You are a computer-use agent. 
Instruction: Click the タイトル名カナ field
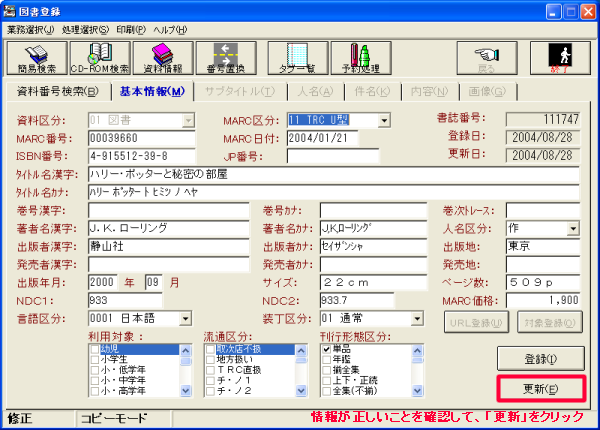334,192
